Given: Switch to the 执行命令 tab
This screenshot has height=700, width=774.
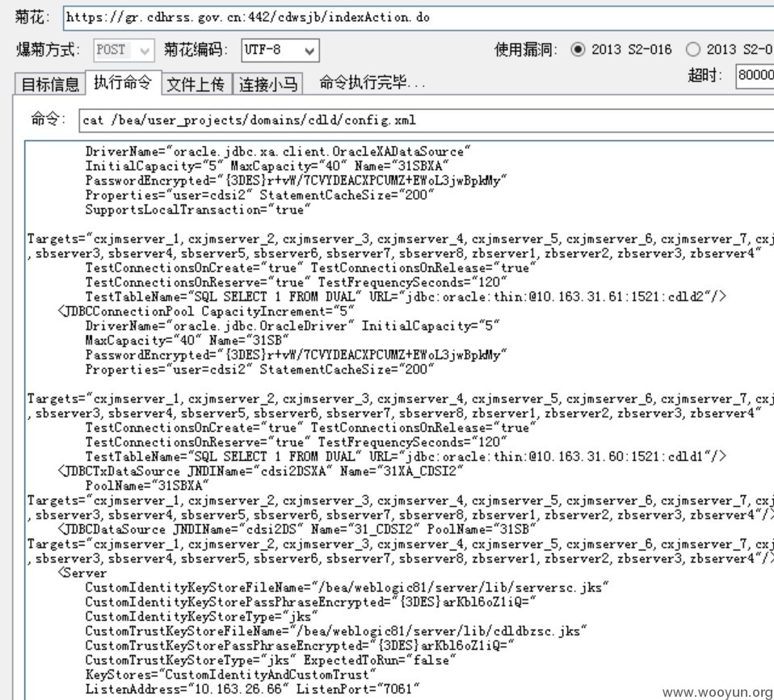Looking at the screenshot, I should (x=124, y=82).
